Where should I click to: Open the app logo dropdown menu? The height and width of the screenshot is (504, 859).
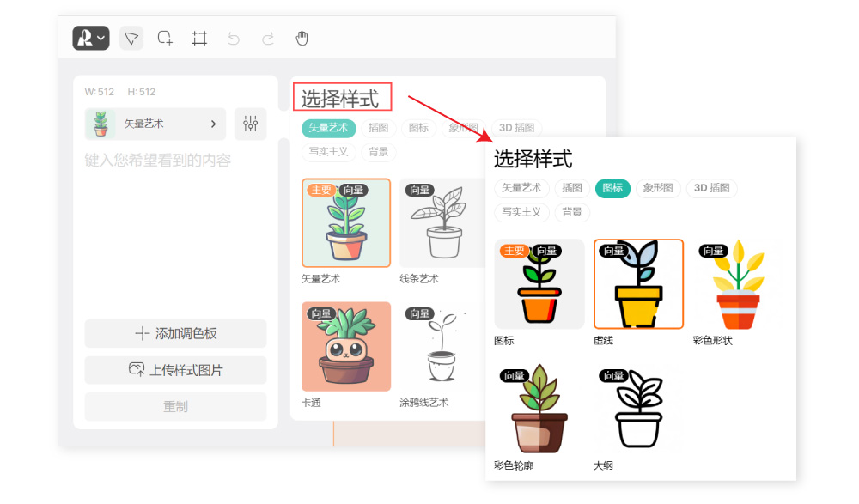tap(91, 38)
